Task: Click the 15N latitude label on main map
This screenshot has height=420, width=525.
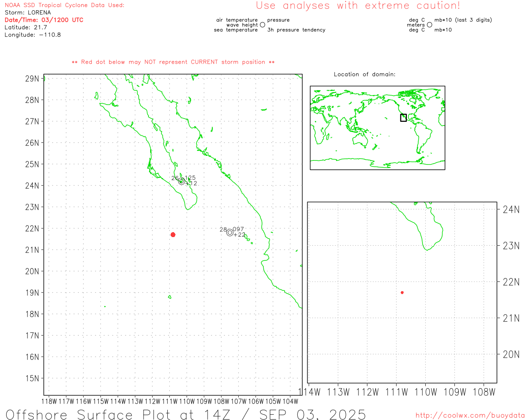Action: coord(32,379)
